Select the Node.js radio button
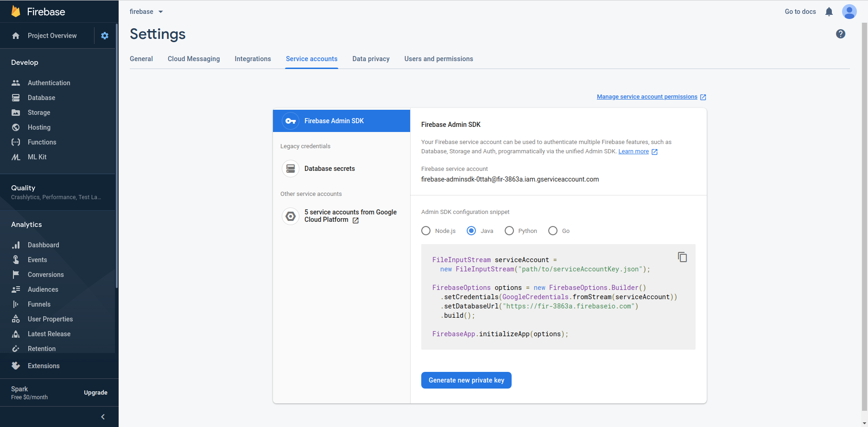Image resolution: width=868 pixels, height=427 pixels. pos(426,231)
